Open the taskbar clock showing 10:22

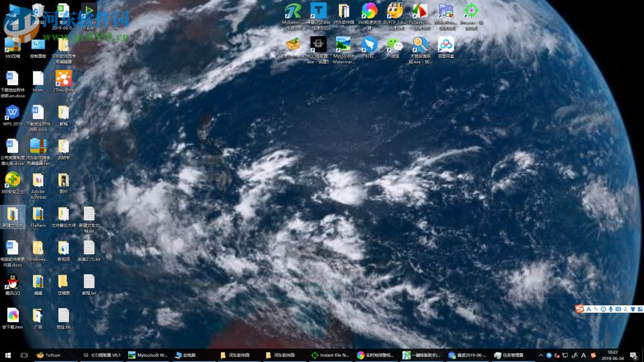pos(612,356)
